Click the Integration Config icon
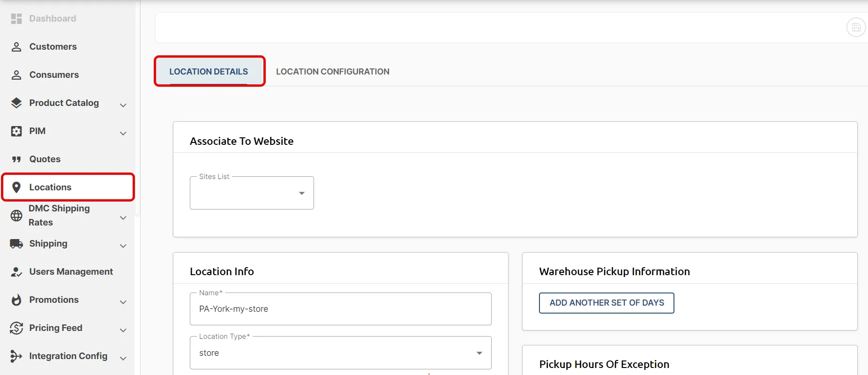This screenshot has width=868, height=375. [x=16, y=356]
